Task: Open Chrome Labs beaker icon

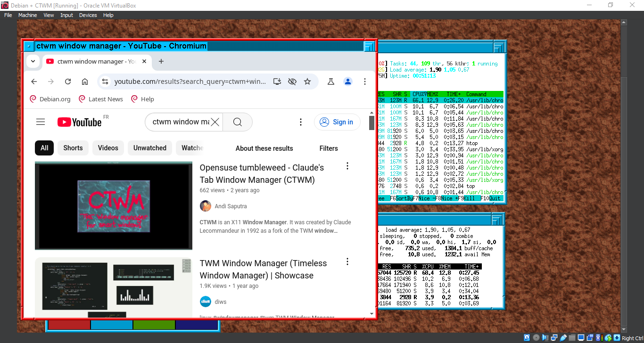Action: pyautogui.click(x=331, y=81)
